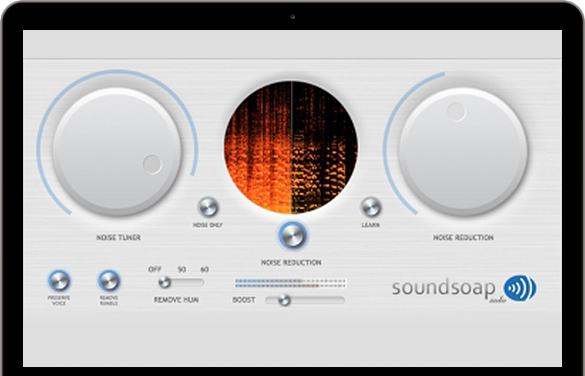This screenshot has height=376, width=585.
Task: Click the Noise Tuner label
Action: (x=118, y=238)
